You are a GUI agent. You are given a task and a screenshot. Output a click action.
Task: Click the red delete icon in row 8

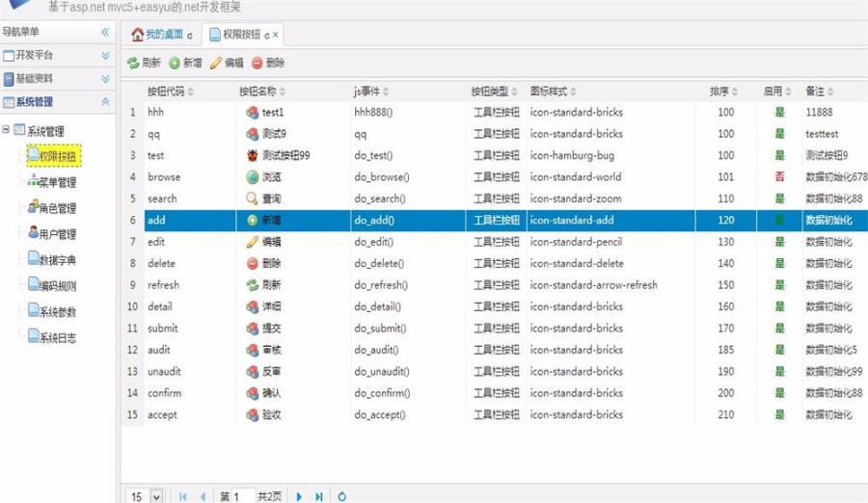pyautogui.click(x=253, y=263)
